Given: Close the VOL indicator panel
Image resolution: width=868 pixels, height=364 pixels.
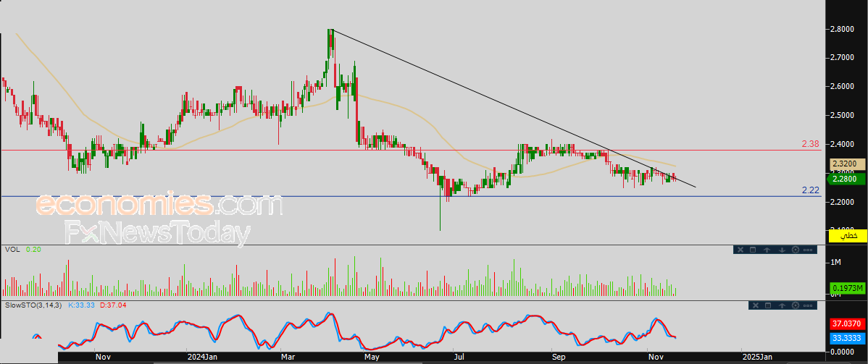Looking at the screenshot, I should [740, 250].
